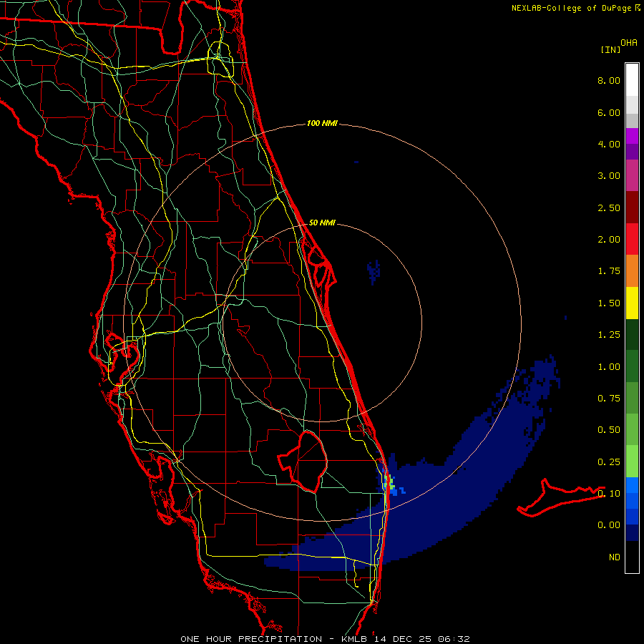Viewport: 644px width, 644px height.
Task: Click the 0.00 legend value
Action: click(609, 525)
